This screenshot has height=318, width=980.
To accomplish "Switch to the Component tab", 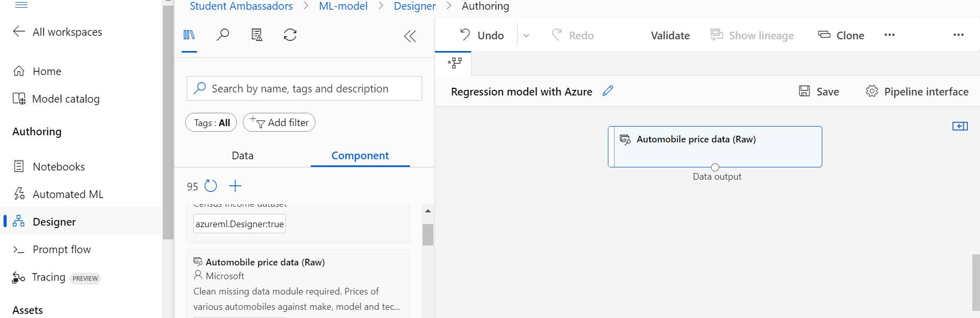I will (360, 156).
